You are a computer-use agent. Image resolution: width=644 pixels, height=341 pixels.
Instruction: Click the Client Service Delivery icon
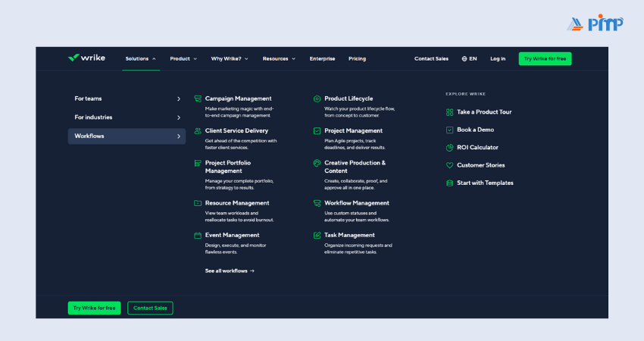[198, 130]
